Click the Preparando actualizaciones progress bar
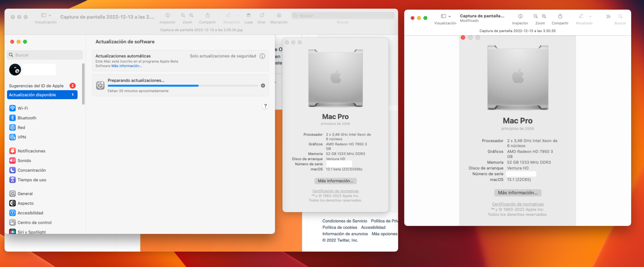Viewport: 644px width, 267px height. click(183, 86)
